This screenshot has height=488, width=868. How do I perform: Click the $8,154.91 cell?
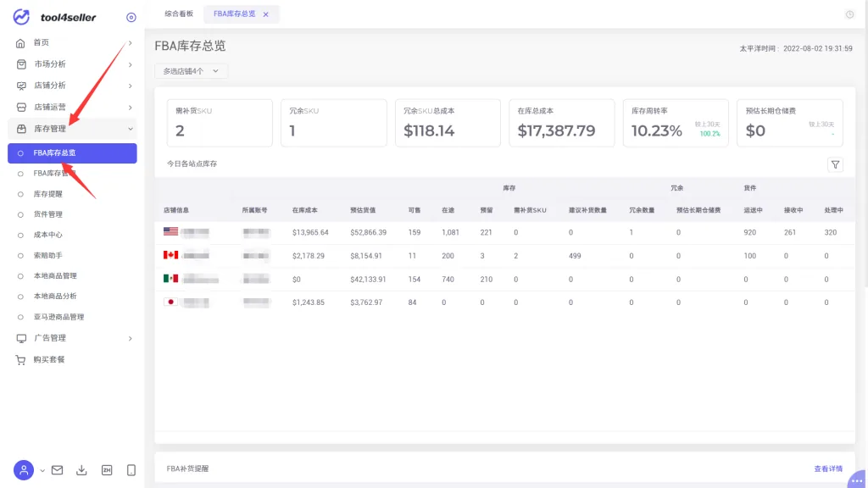(366, 256)
